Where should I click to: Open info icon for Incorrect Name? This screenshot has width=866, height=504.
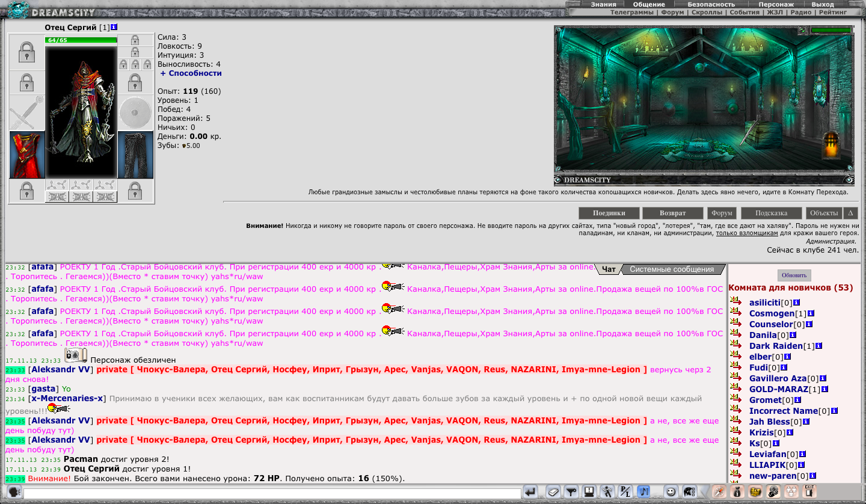coord(834,411)
